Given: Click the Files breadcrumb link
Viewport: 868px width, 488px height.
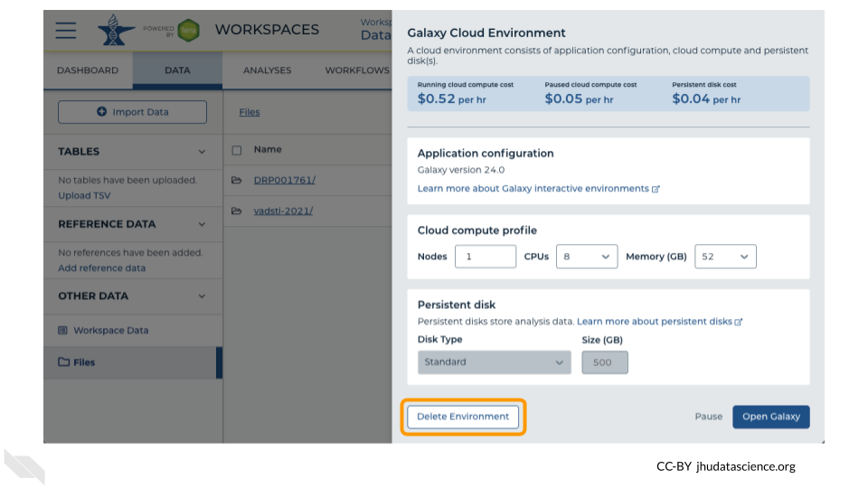Looking at the screenshot, I should [250, 112].
